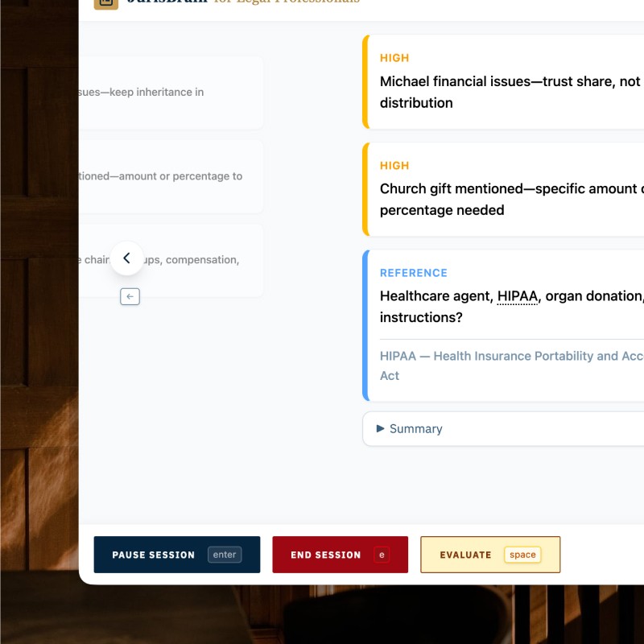
Task: Click the app logo icon in header
Action: (106, 3)
